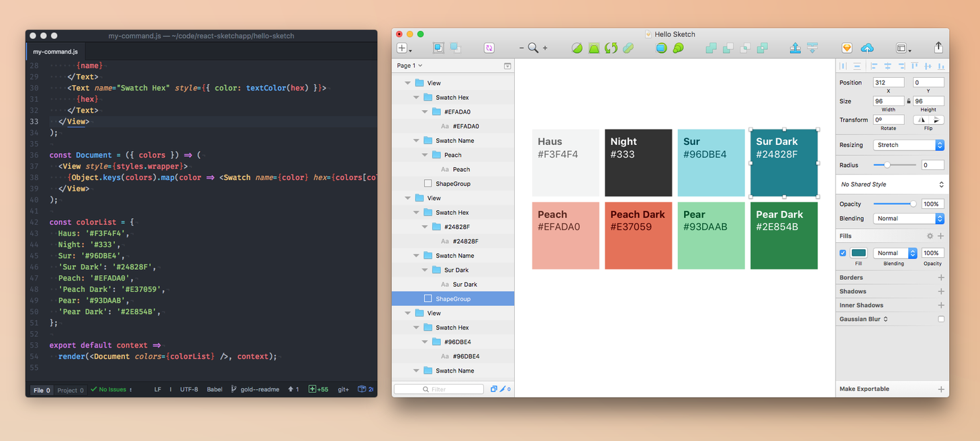This screenshot has height=441, width=980.
Task: Click the layers Filter search field
Action: (x=438, y=389)
